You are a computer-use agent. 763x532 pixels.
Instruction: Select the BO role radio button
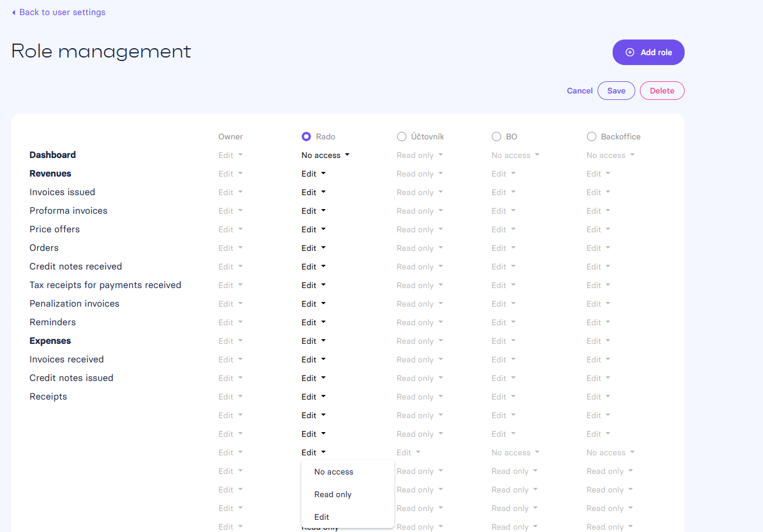496,136
